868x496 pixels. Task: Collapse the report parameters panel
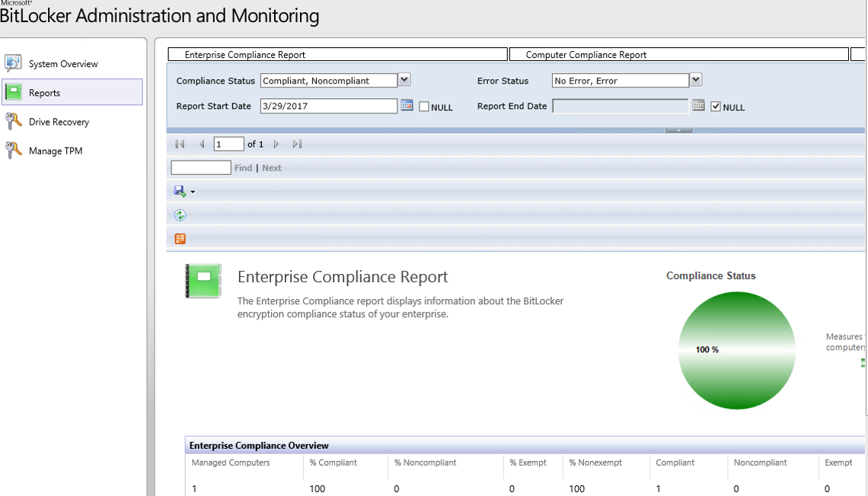pos(678,130)
